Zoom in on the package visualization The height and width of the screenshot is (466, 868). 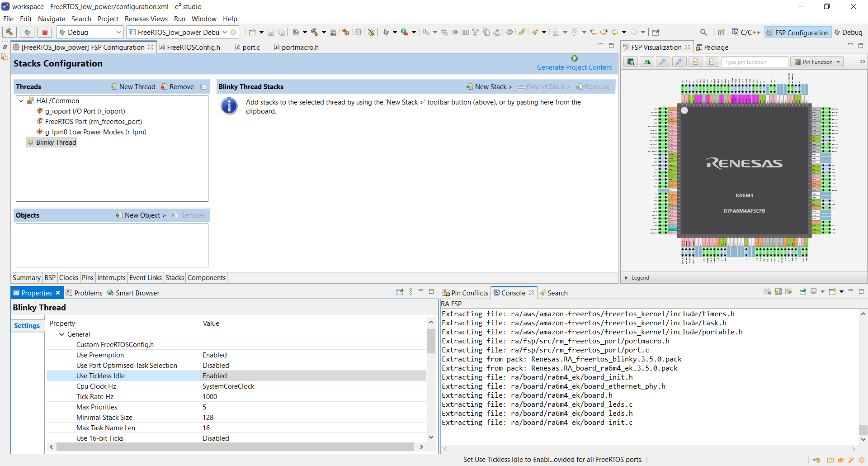[679, 62]
